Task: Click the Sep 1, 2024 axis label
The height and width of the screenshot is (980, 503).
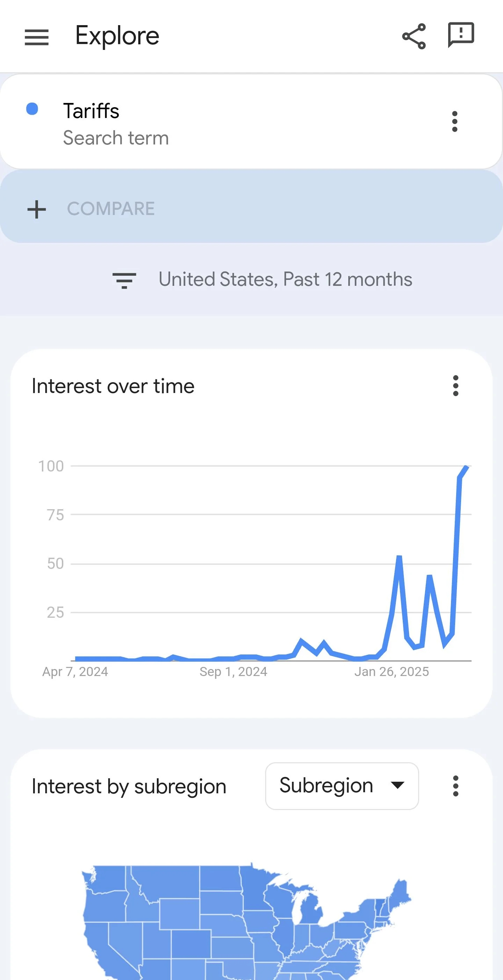Action: click(x=233, y=672)
